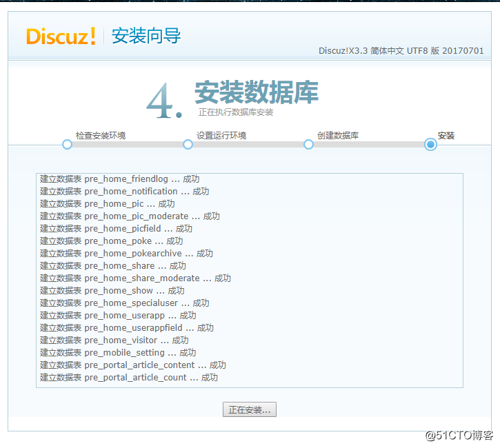The width and height of the screenshot is (500, 448).
Task: Click the 正在执行数据库安装 subtitle
Action: pyautogui.click(x=236, y=112)
